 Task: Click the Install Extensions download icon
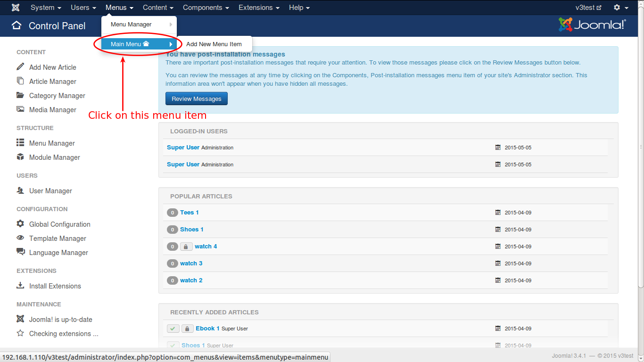click(20, 286)
